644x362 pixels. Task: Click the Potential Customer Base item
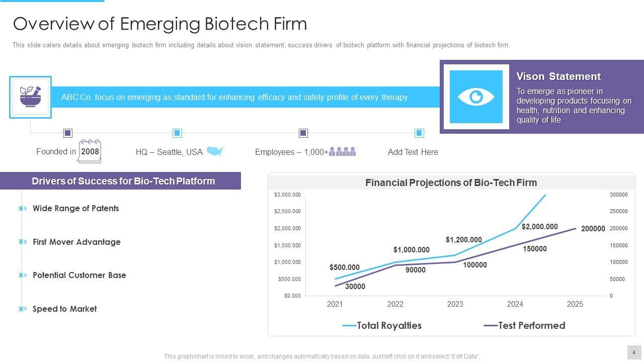pyautogui.click(x=79, y=275)
